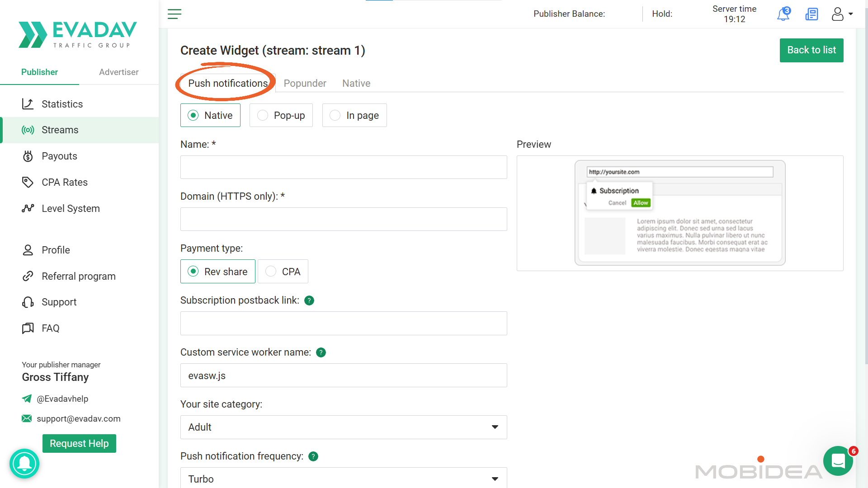This screenshot has width=868, height=488.
Task: Expand the Push notification frequency dropdown
Action: coord(344,478)
